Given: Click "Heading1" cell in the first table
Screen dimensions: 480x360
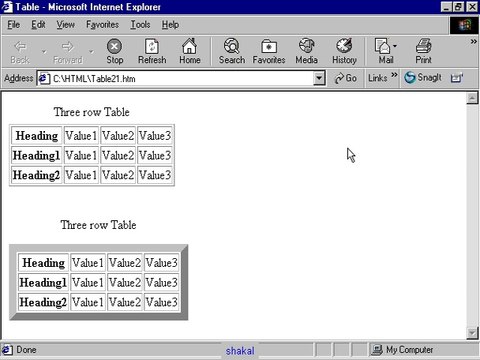Looking at the screenshot, I should pyautogui.click(x=37, y=155).
